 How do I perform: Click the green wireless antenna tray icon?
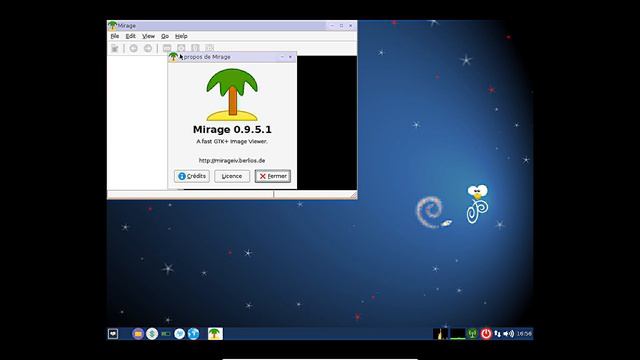tap(472, 334)
